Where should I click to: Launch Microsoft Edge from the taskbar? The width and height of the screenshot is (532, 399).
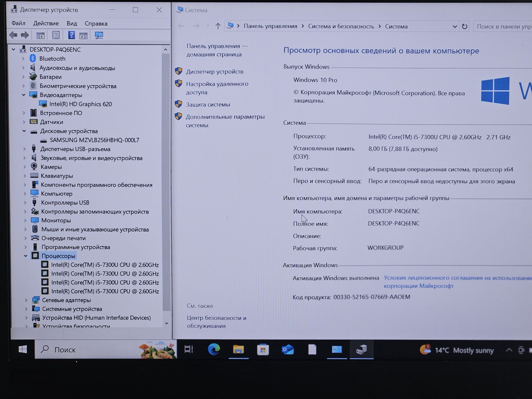[214, 349]
